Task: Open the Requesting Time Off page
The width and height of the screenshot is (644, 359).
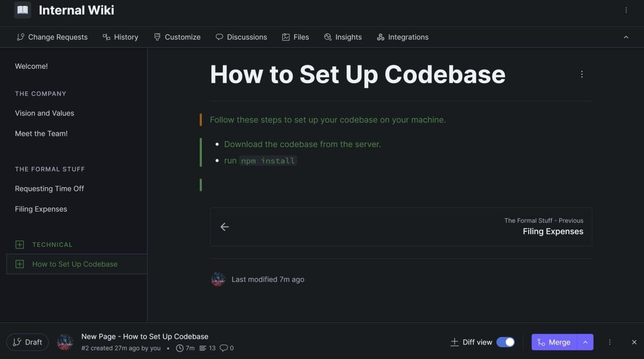Action: click(49, 189)
